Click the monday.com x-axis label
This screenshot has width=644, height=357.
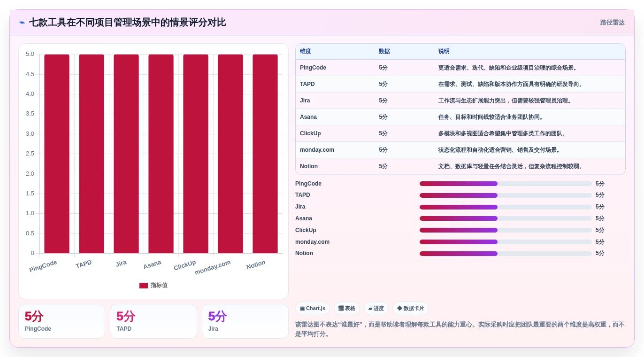213,267
